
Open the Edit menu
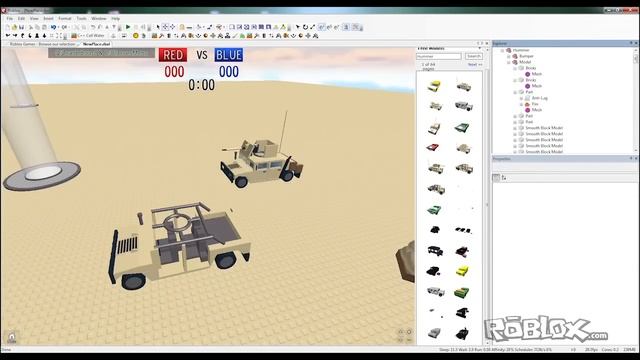click(21, 18)
